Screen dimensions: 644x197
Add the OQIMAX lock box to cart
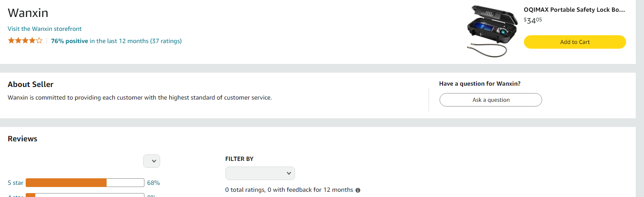[x=575, y=42]
